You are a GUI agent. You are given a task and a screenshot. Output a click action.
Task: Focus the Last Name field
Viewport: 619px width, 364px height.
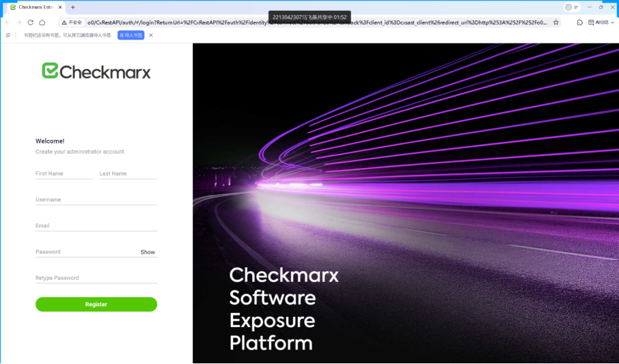(x=128, y=173)
